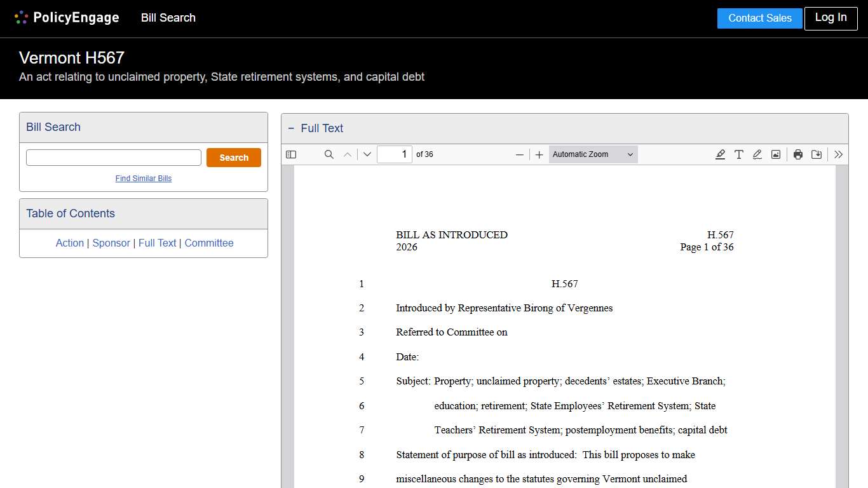Open the Automatic Zoom dropdown
The height and width of the screenshot is (488, 868).
pyautogui.click(x=592, y=154)
